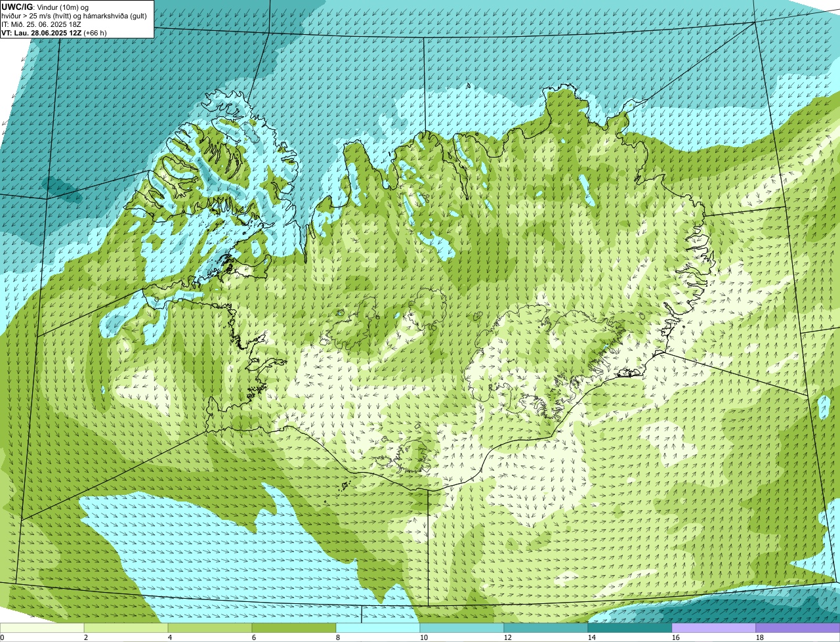Click the "UWC/IG: Vindur (10m) og" title line

[45, 7]
